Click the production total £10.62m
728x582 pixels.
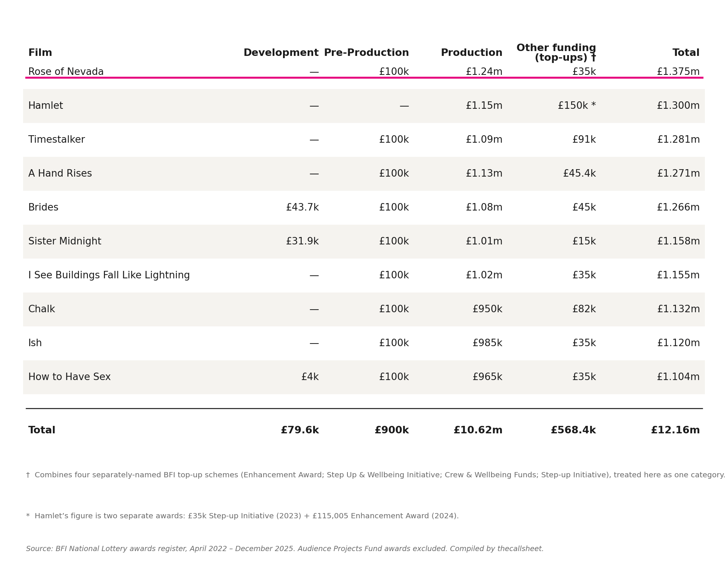click(x=478, y=430)
